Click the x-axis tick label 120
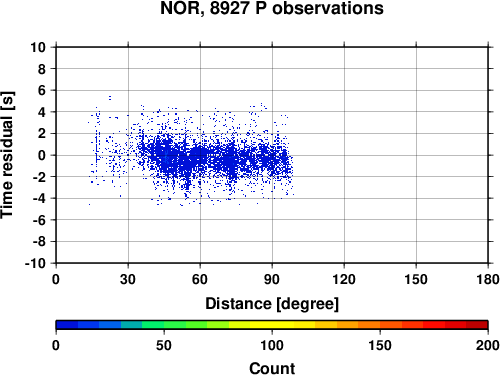The image size is (500, 375). [x=344, y=279]
